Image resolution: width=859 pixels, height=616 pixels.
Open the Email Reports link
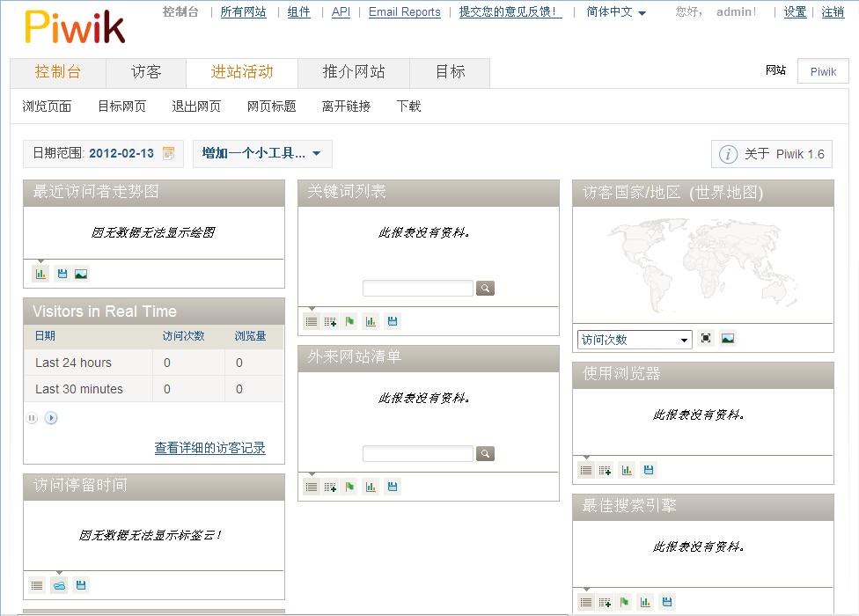click(404, 11)
